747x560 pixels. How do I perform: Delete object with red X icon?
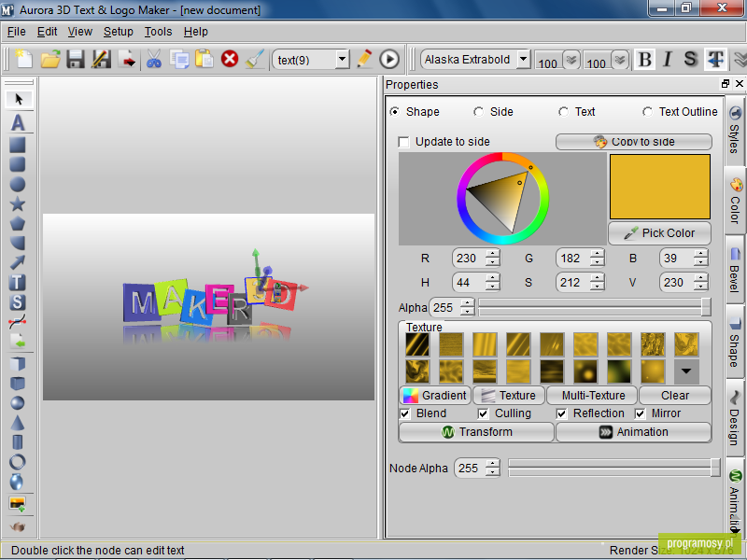[230, 59]
